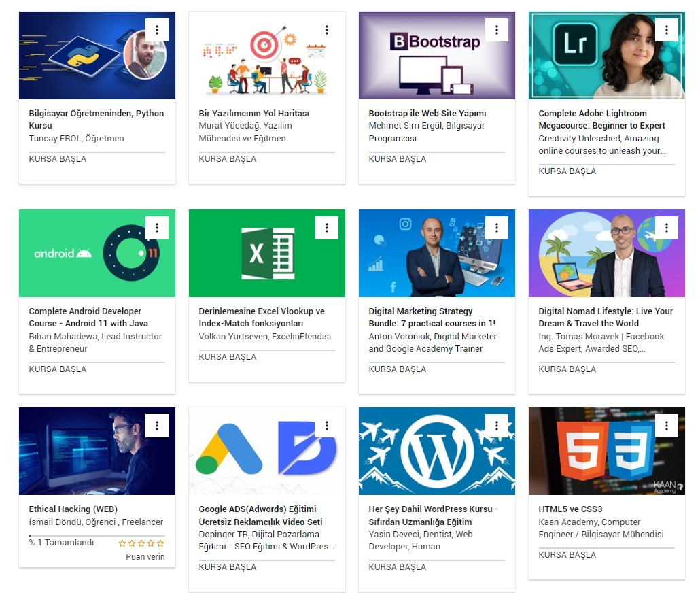Open the Excel icon course thumbnail
Screen dimensions: 700x593
click(267, 254)
